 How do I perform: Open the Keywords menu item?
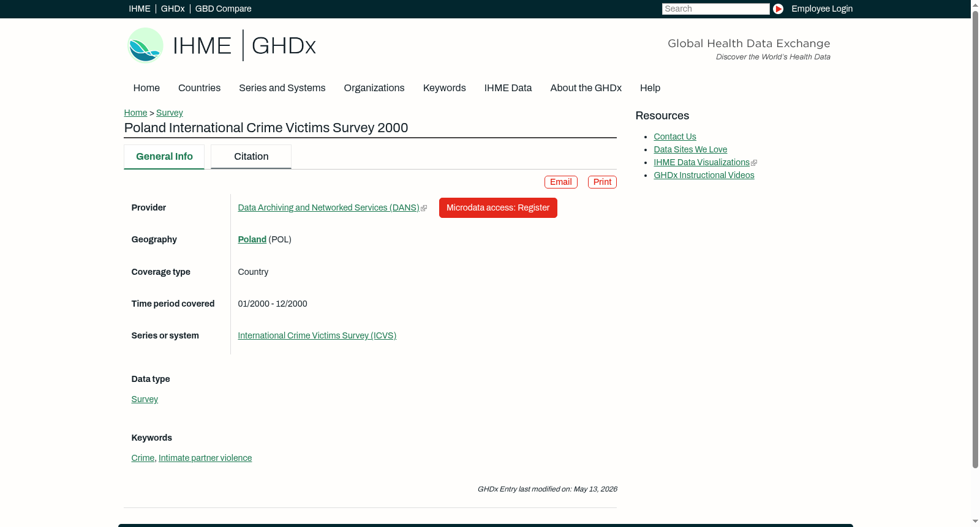tap(445, 88)
